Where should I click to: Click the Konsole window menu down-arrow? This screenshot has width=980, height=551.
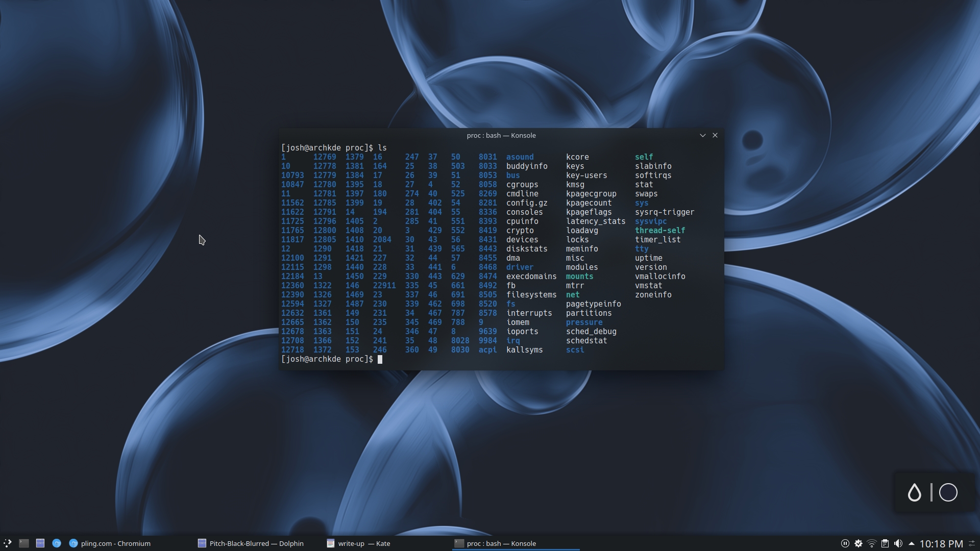pyautogui.click(x=702, y=135)
